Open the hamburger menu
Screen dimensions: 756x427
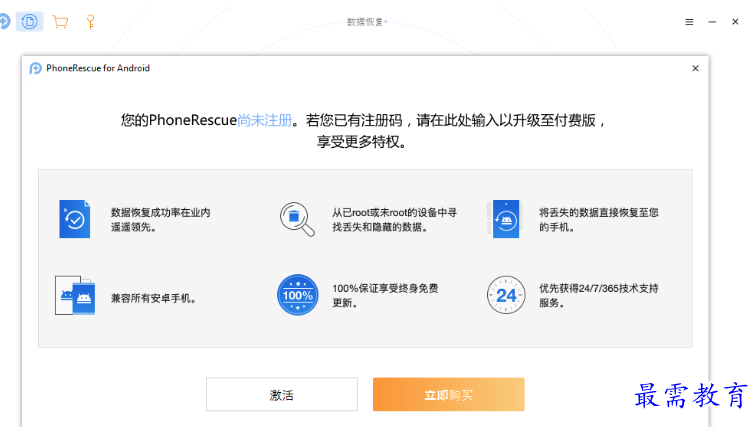click(689, 21)
